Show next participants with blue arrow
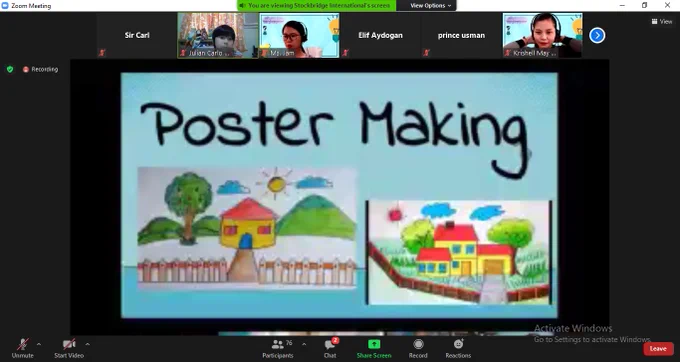Image resolution: width=680 pixels, height=362 pixels. click(x=597, y=35)
